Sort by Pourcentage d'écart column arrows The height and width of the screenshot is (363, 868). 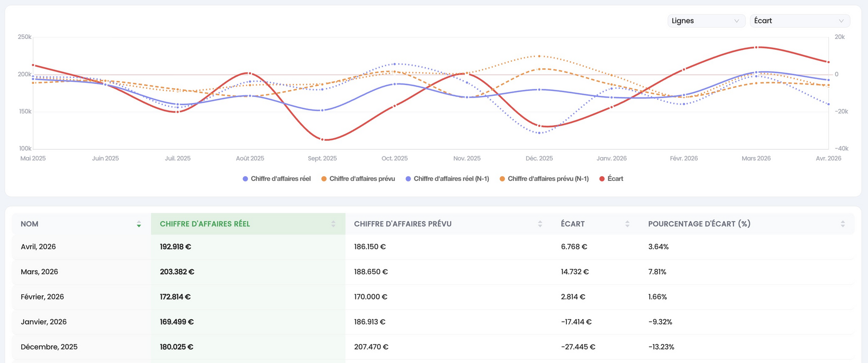pos(843,224)
